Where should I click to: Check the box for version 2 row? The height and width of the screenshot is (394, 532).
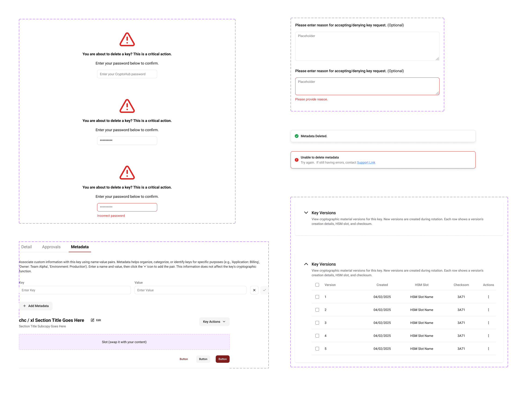point(317,310)
